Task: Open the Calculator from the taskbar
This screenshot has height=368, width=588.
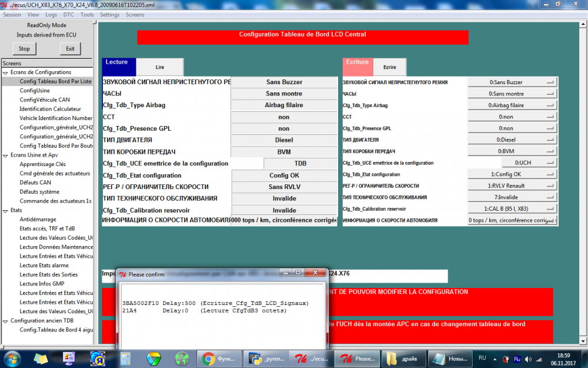Action: (125, 359)
